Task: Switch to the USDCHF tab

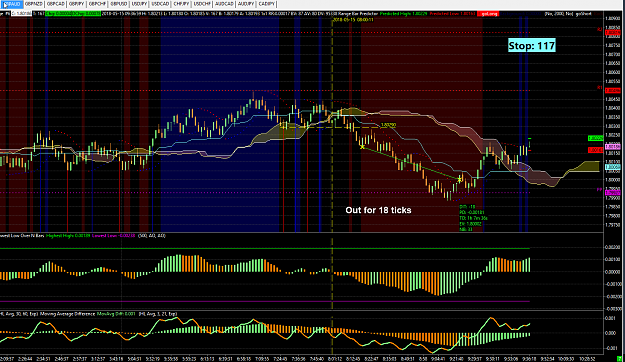Action: pos(202,4)
